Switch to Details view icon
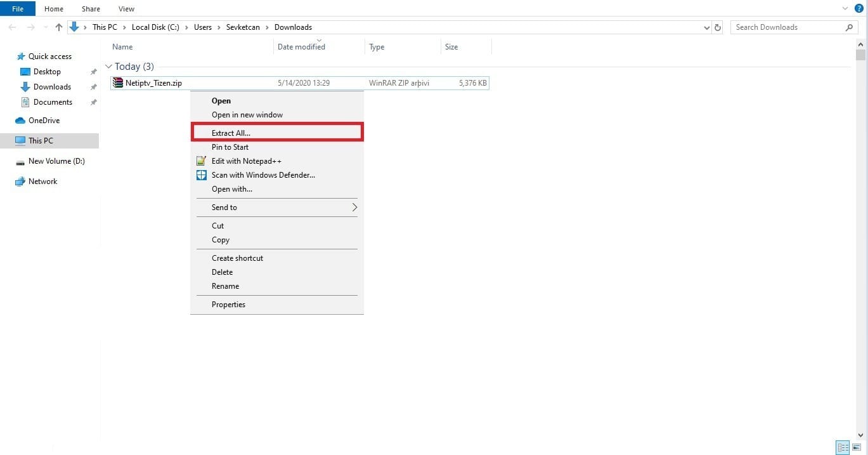Image resolution: width=868 pixels, height=455 pixels. (x=842, y=447)
